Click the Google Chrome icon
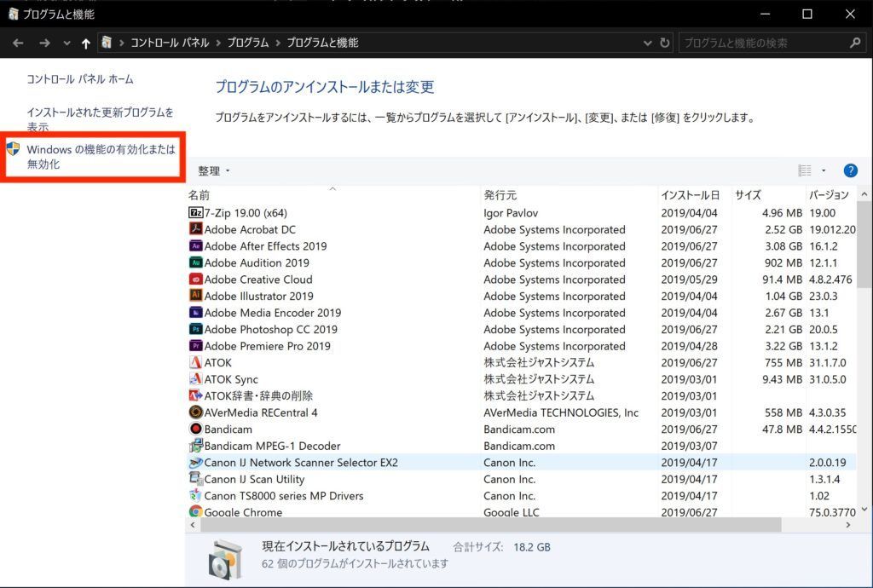Screen dimensions: 873x588 pyautogui.click(x=195, y=511)
